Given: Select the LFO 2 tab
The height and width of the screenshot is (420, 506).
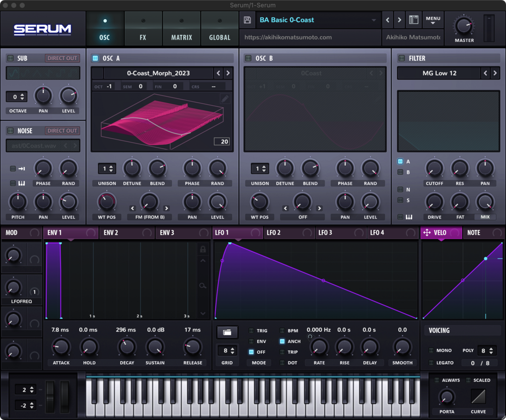Looking at the screenshot, I should (289, 233).
